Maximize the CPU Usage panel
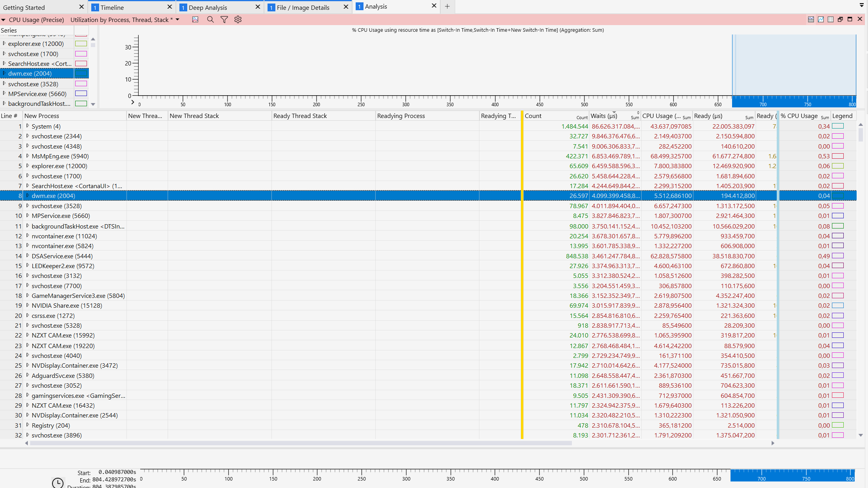 coord(850,19)
